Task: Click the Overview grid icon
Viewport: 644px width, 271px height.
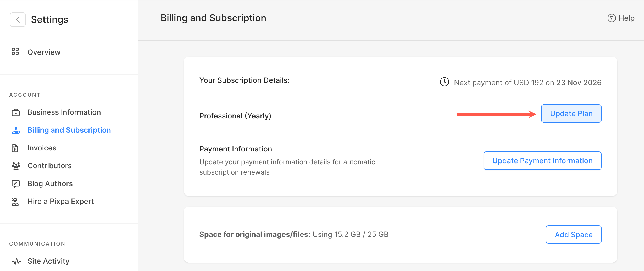Action: (x=15, y=52)
